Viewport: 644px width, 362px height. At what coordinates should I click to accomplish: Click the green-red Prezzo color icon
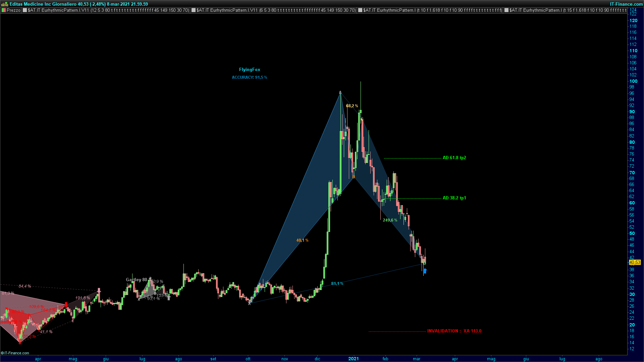pyautogui.click(x=4, y=10)
